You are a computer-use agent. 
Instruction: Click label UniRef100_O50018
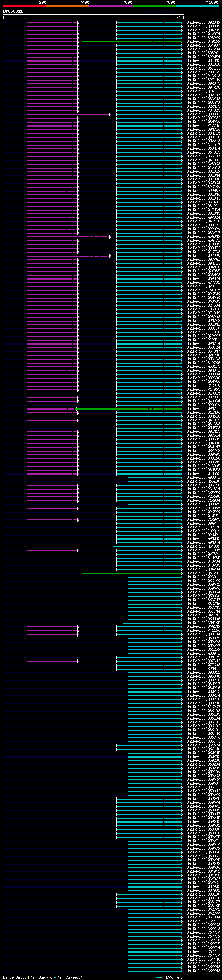pos(203,141)
